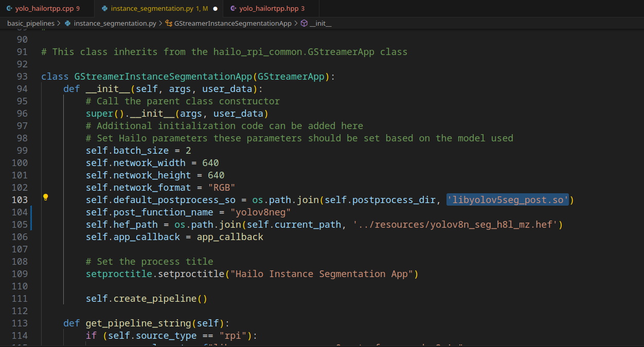The height and width of the screenshot is (347, 644).
Task: Click the Python icon on instance_segmentation.py tab
Action: [105, 9]
